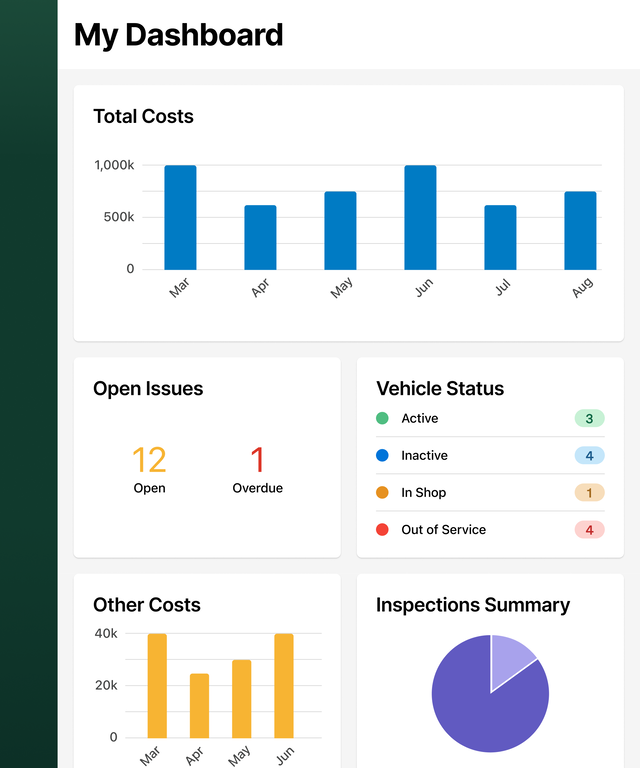
Task: Click the Out of Service count badge
Action: 589,530
